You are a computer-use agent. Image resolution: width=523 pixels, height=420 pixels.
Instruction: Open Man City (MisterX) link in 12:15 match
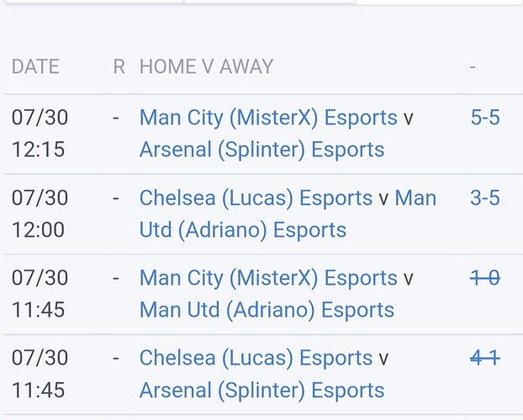[x=267, y=118]
